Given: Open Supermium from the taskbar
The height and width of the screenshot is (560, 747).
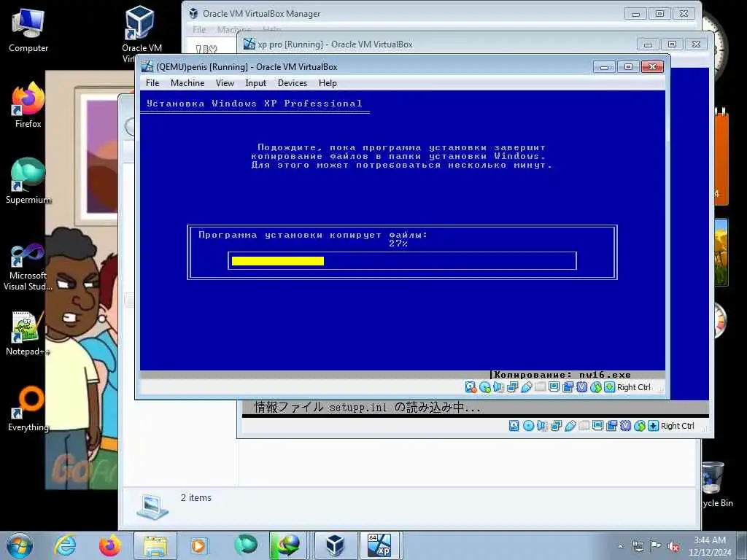Looking at the screenshot, I should click(x=245, y=545).
